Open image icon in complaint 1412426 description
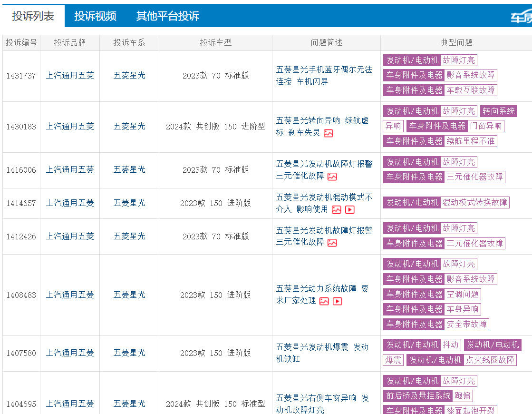The image size is (532, 414). pos(332,243)
